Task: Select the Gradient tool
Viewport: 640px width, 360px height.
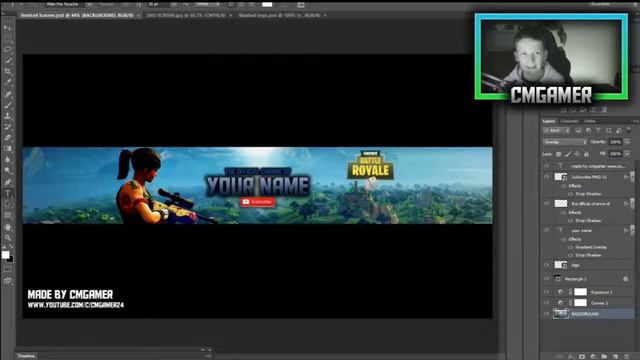Action: 7,149
